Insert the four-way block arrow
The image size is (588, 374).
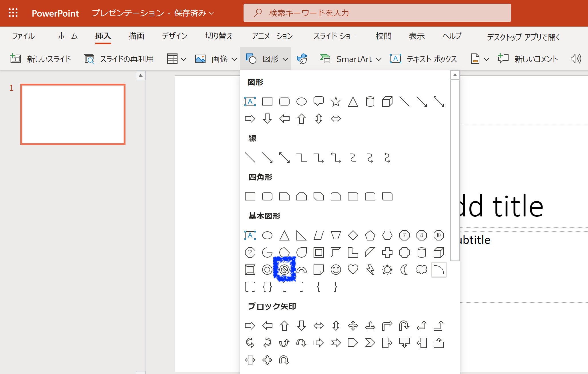click(353, 326)
